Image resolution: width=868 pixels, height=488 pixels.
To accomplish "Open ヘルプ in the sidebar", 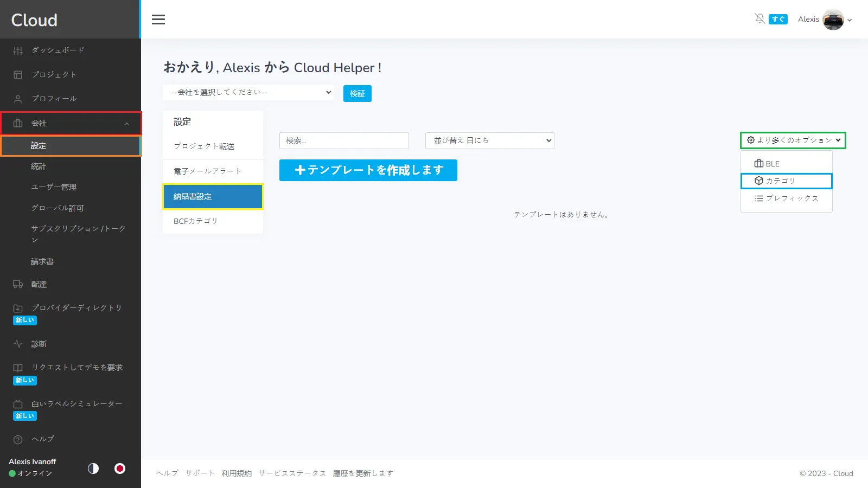I will (42, 439).
